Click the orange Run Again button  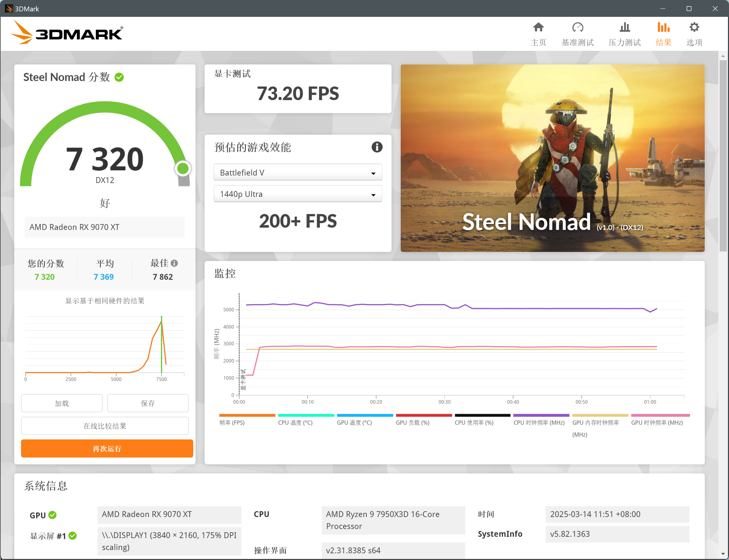pyautogui.click(x=107, y=448)
